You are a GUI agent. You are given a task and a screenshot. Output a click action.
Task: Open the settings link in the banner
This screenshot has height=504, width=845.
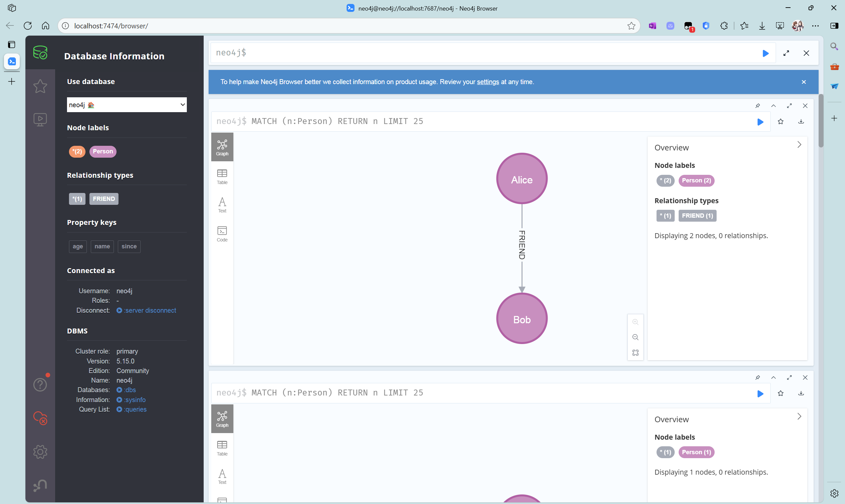[488, 82]
